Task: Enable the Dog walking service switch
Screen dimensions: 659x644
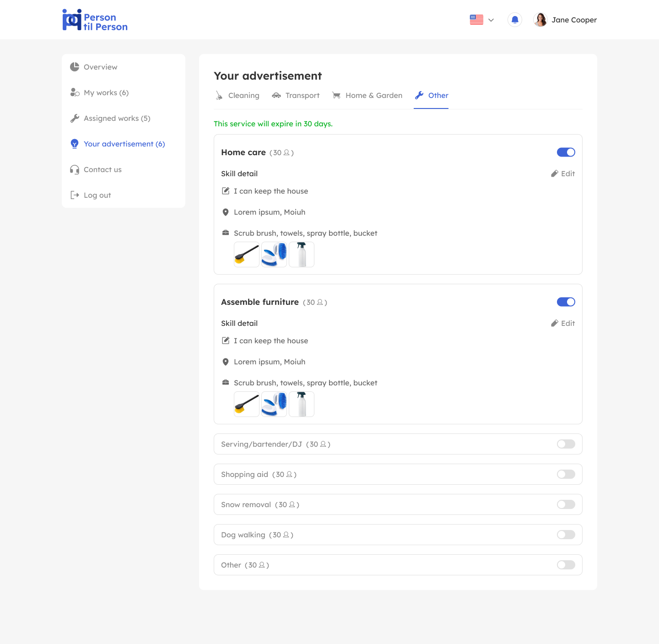Action: click(566, 535)
